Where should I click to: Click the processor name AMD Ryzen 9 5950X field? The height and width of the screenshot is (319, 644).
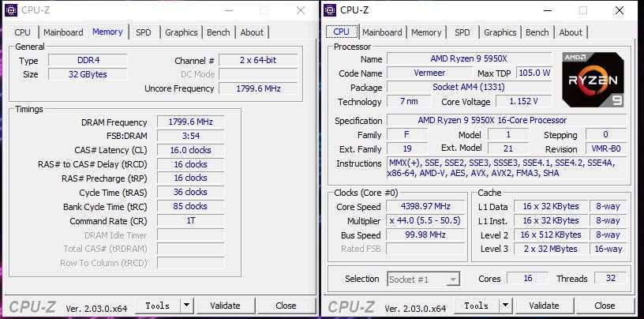click(469, 58)
